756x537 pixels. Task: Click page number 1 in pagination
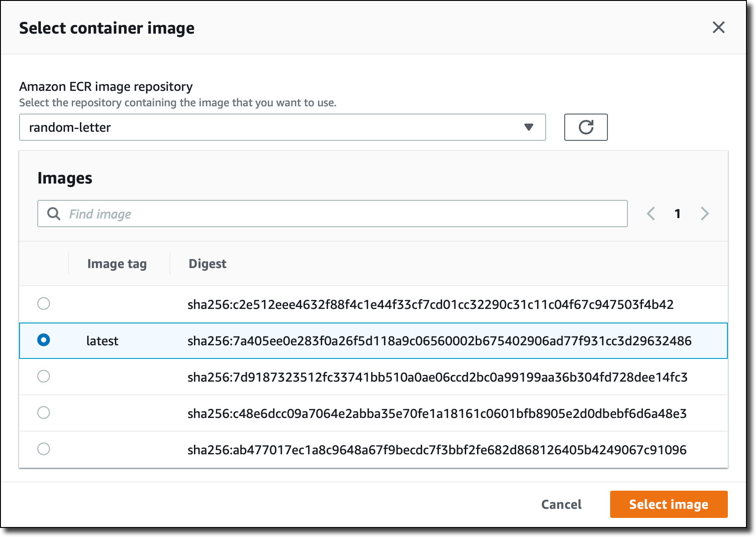pos(678,214)
